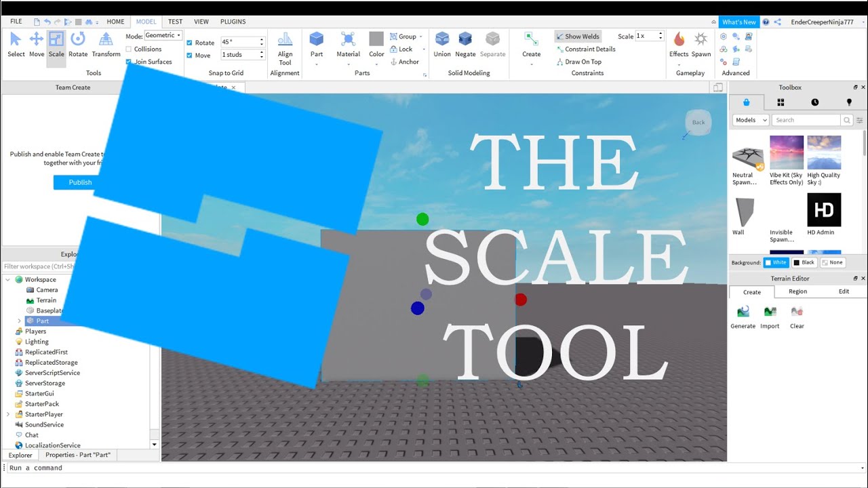Open the Edit tab in Terrain Editor

(844, 291)
